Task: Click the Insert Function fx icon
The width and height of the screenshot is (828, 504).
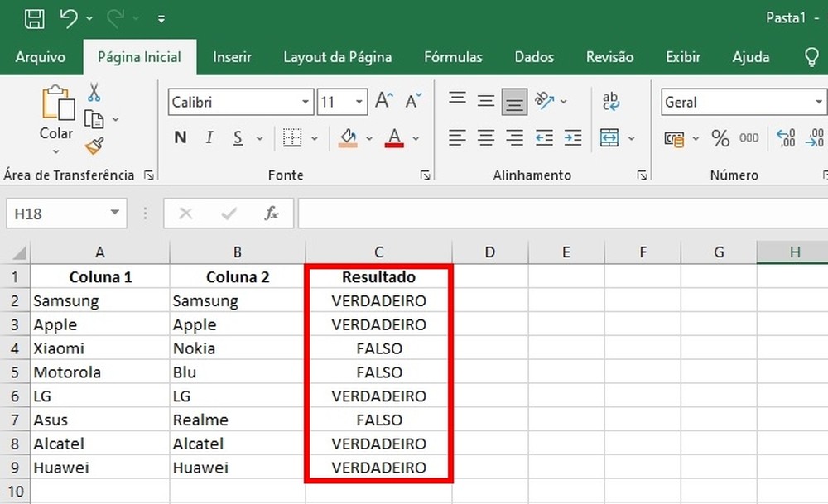Action: (x=272, y=213)
